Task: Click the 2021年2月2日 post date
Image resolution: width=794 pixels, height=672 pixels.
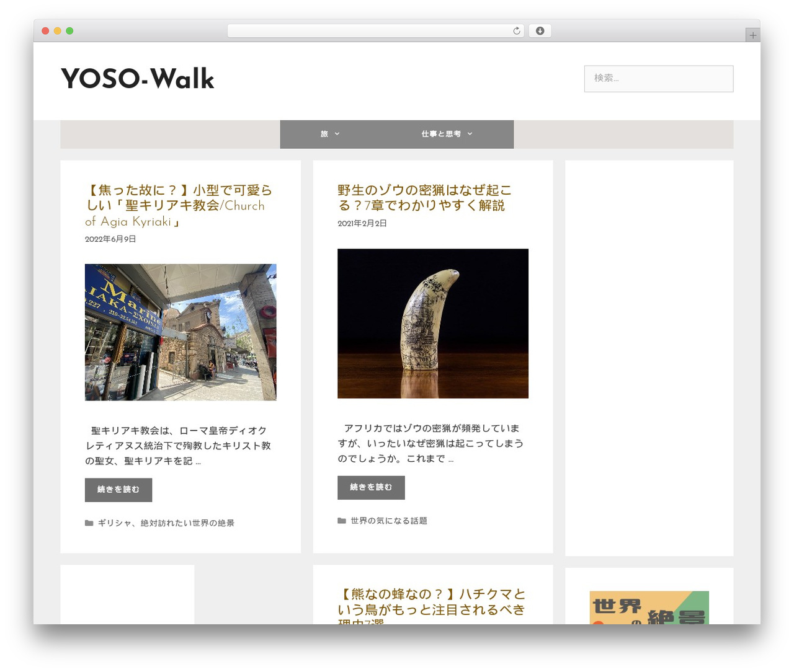Action: [x=362, y=223]
